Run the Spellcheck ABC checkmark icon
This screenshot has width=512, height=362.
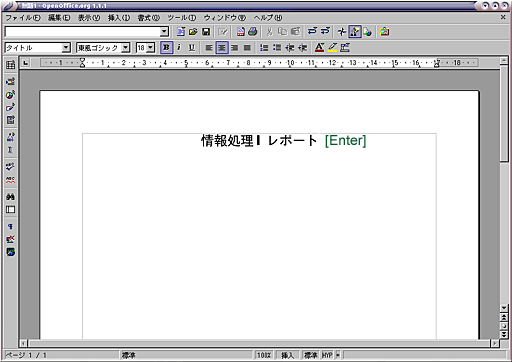(x=10, y=166)
